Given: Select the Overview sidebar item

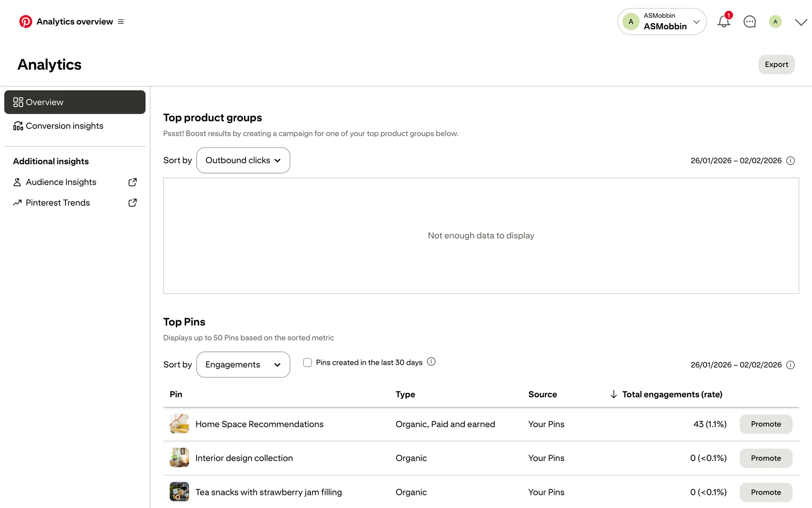Looking at the screenshot, I should pos(75,102).
